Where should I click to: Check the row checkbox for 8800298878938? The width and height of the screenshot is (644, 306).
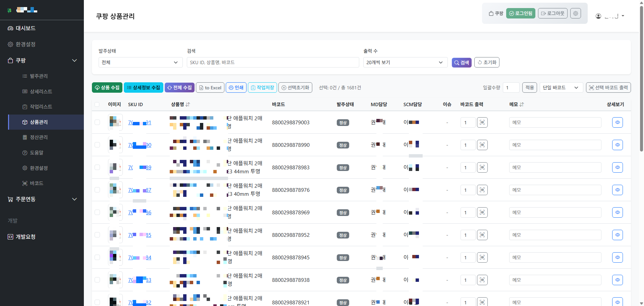point(97,280)
